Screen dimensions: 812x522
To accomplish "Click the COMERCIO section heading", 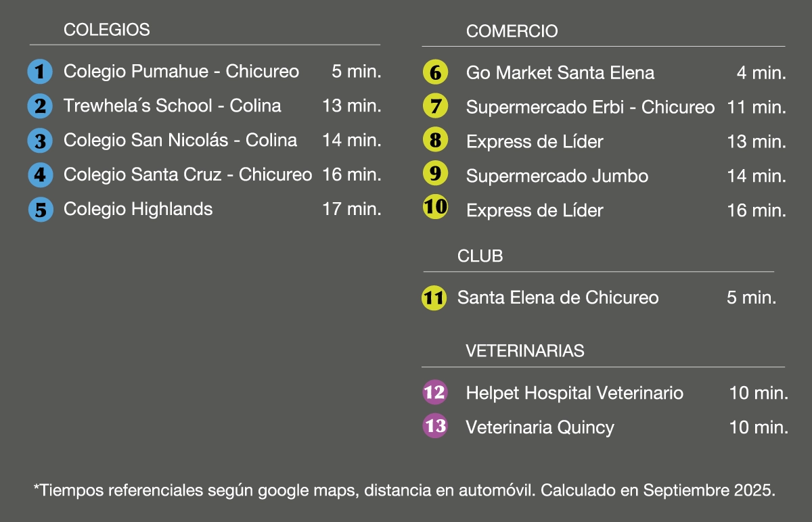I will pyautogui.click(x=512, y=31).
